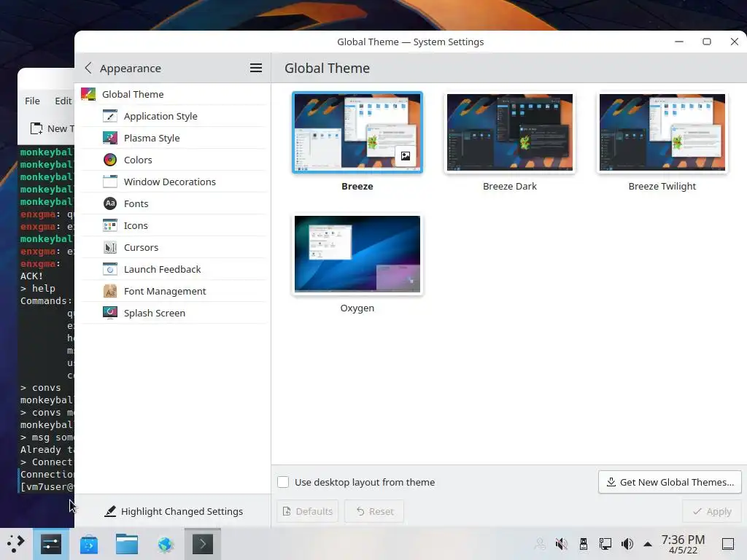This screenshot has height=560, width=747.
Task: Select the Oxygen theme thumbnail
Action: [357, 254]
